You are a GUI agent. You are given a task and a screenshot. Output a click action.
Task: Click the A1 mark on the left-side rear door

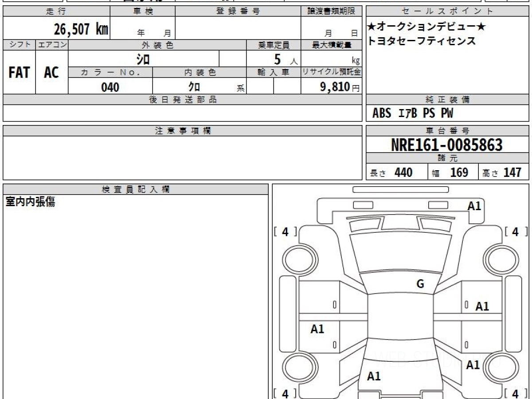tap(317, 329)
